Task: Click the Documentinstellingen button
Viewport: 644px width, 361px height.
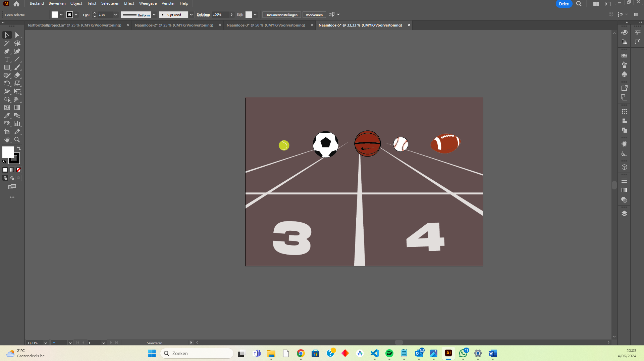Action: click(281, 15)
